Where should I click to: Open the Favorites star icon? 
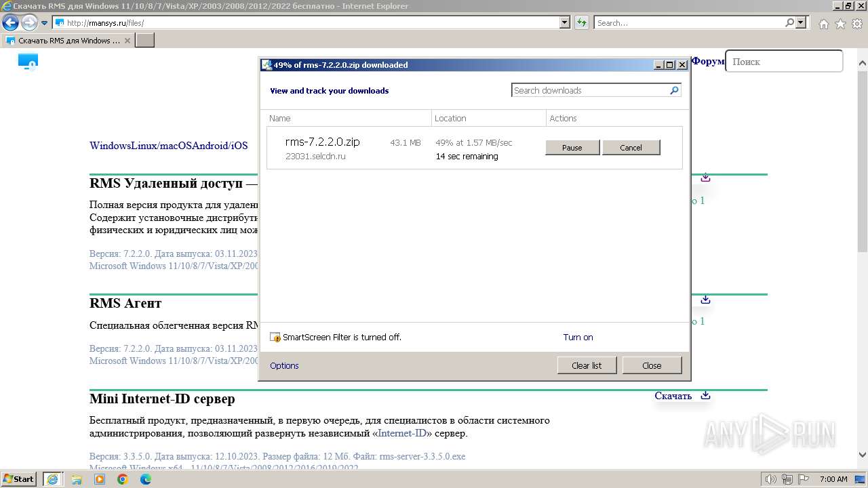click(x=840, y=24)
